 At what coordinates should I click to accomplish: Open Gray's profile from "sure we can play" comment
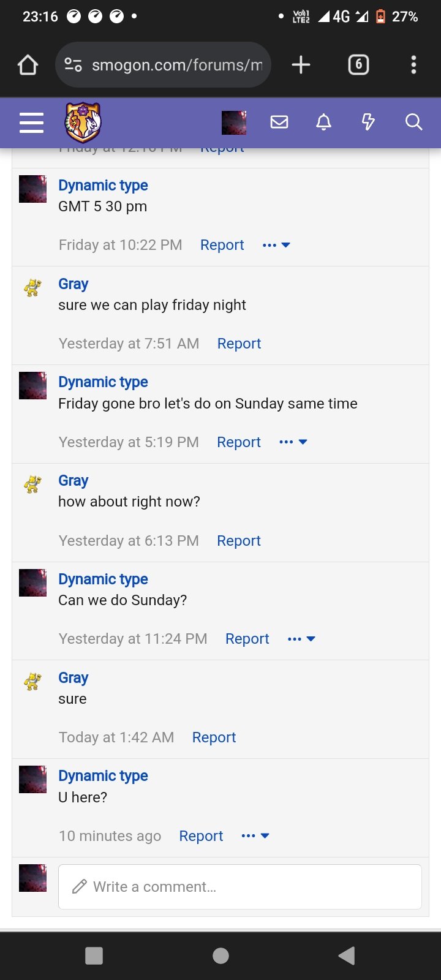coord(73,284)
